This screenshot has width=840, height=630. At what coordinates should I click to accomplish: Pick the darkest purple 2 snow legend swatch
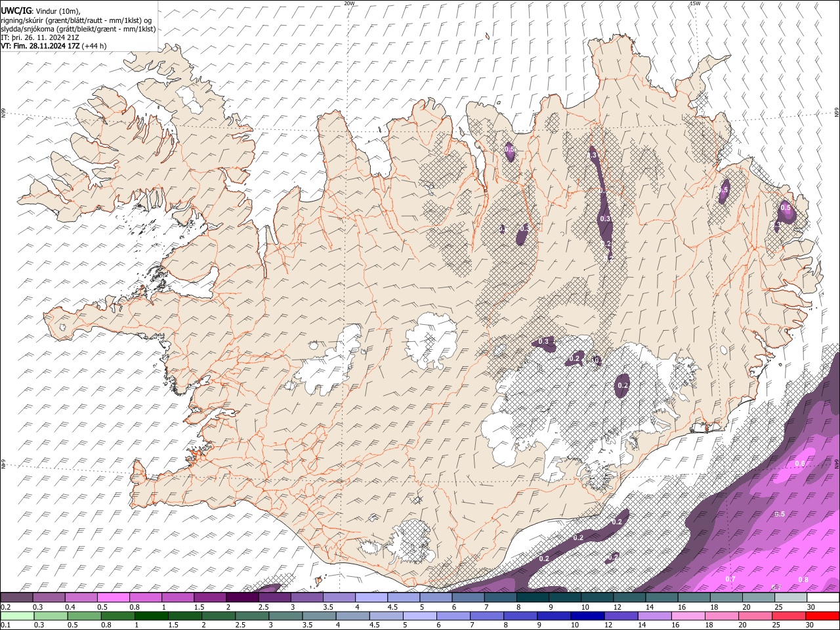click(242, 597)
